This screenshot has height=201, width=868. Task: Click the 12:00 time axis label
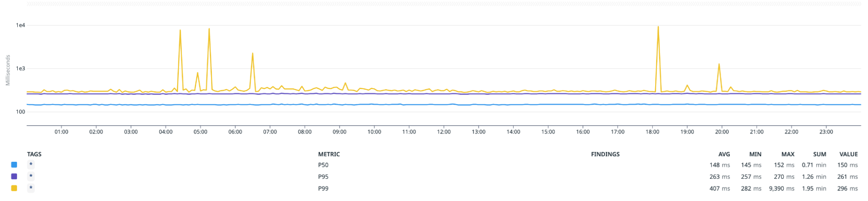pos(444,132)
